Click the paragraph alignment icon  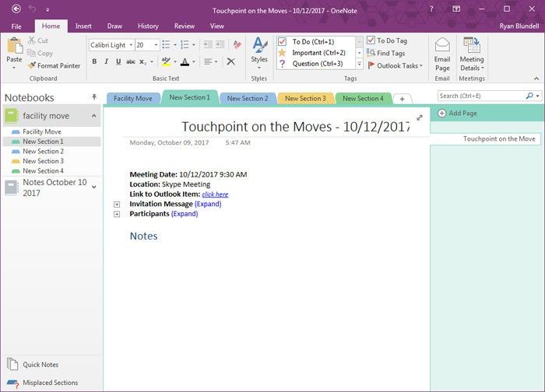[x=208, y=61]
